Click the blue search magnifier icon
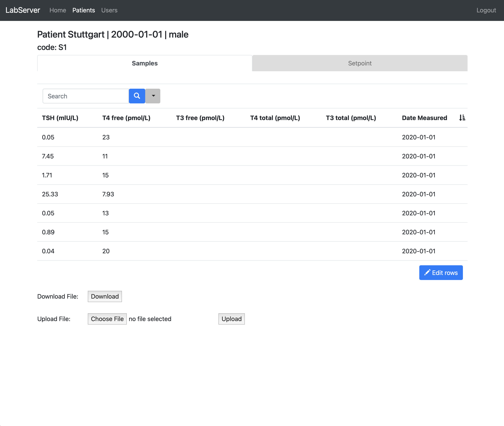Viewport: 504px width, 426px height. click(137, 96)
